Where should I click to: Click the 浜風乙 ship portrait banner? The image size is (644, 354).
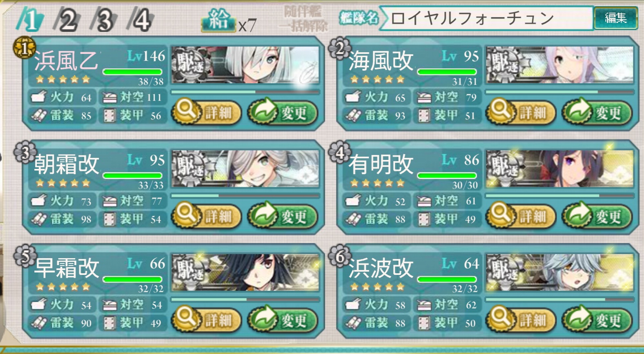[x=245, y=65]
